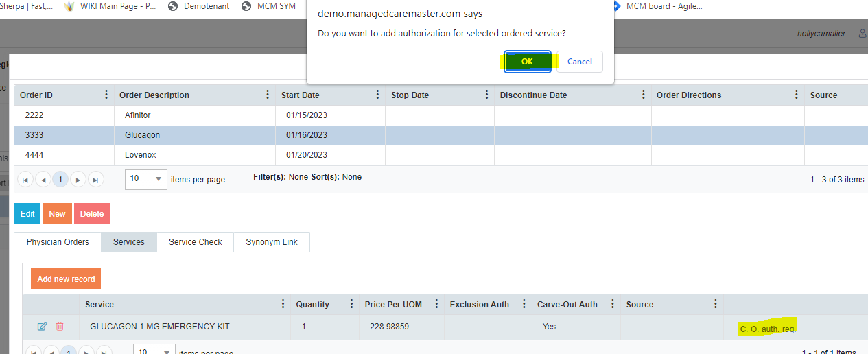Click the blue Edit button
Screen dimensions: 868x354
(27, 213)
